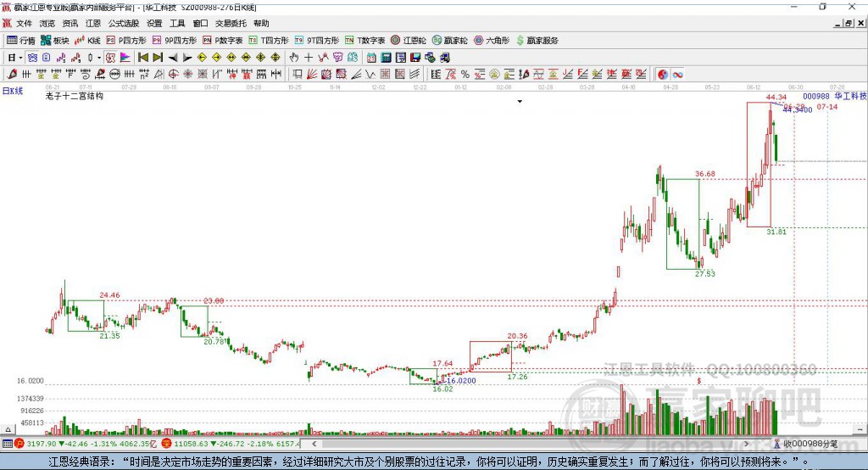
Task: Click the 44.34 high price label
Action: 776,97
